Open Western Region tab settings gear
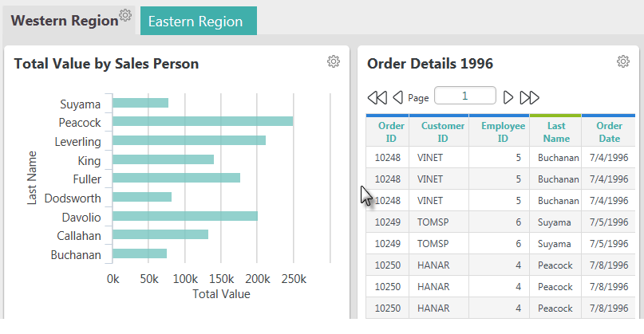The image size is (644, 334). tap(125, 15)
